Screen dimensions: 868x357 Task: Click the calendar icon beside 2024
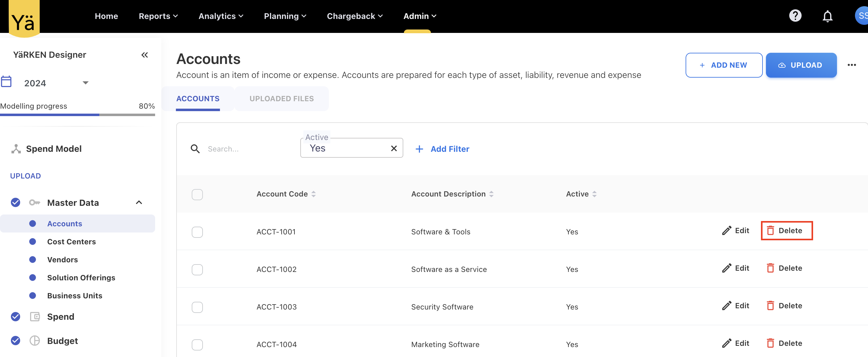coord(7,82)
